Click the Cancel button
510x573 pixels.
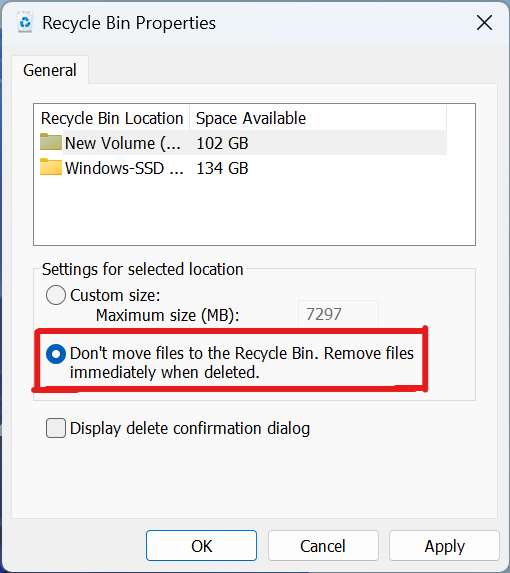323,546
